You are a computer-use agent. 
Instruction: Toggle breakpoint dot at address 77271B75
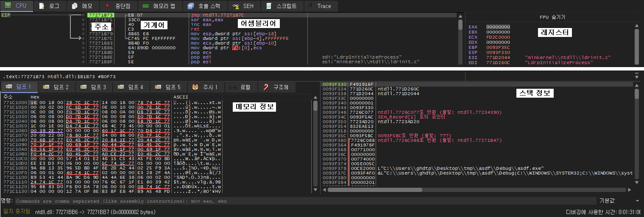click(x=84, y=20)
